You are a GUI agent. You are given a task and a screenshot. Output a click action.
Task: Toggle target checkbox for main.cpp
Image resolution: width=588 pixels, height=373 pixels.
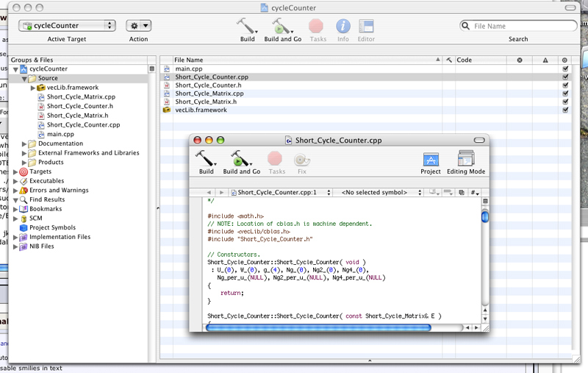[x=565, y=68]
